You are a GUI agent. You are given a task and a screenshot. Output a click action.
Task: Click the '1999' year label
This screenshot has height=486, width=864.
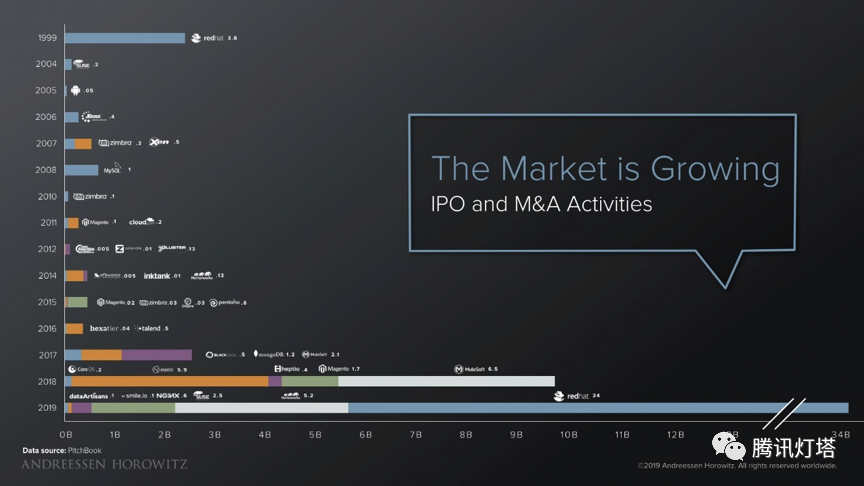click(x=47, y=38)
